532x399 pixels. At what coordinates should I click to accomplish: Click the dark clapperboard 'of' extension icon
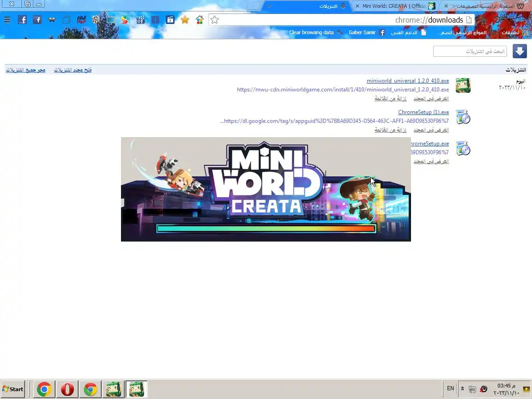click(x=140, y=20)
